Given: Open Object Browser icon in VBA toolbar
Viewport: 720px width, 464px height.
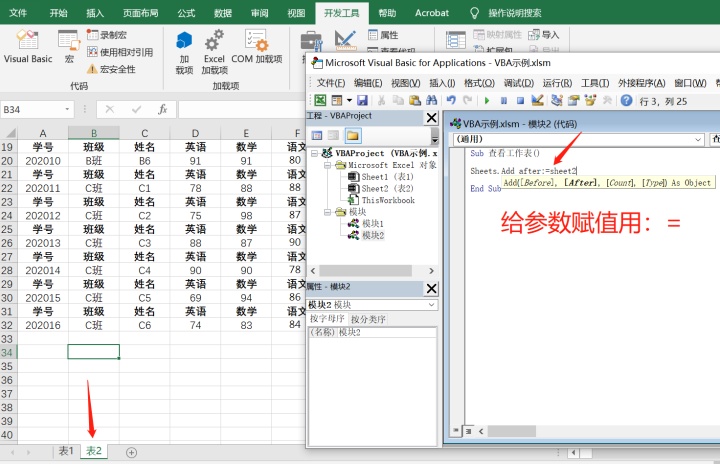Looking at the screenshot, I should point(590,100).
